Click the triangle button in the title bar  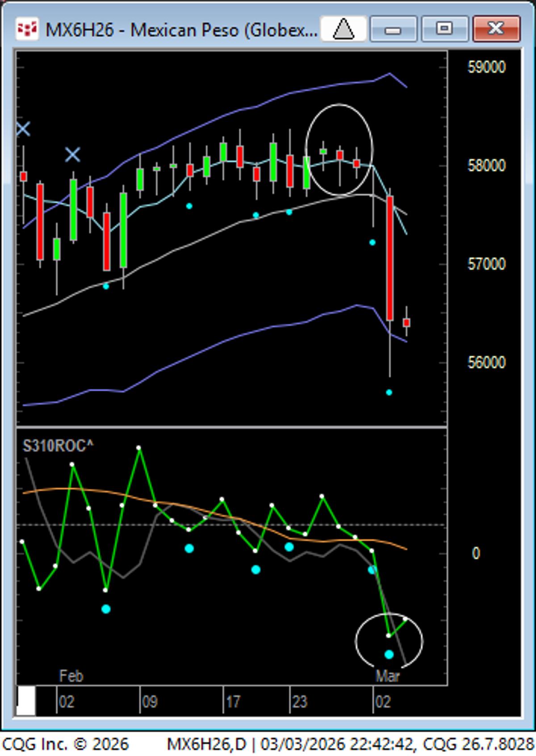click(x=343, y=30)
